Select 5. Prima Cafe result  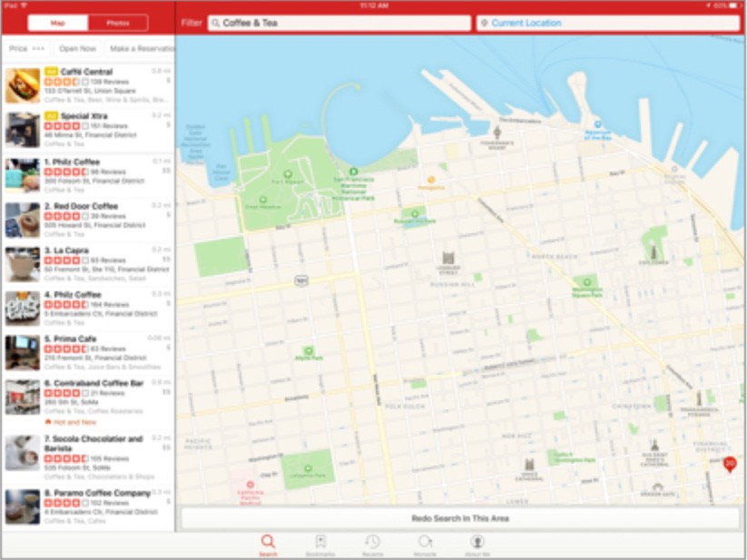88,352
